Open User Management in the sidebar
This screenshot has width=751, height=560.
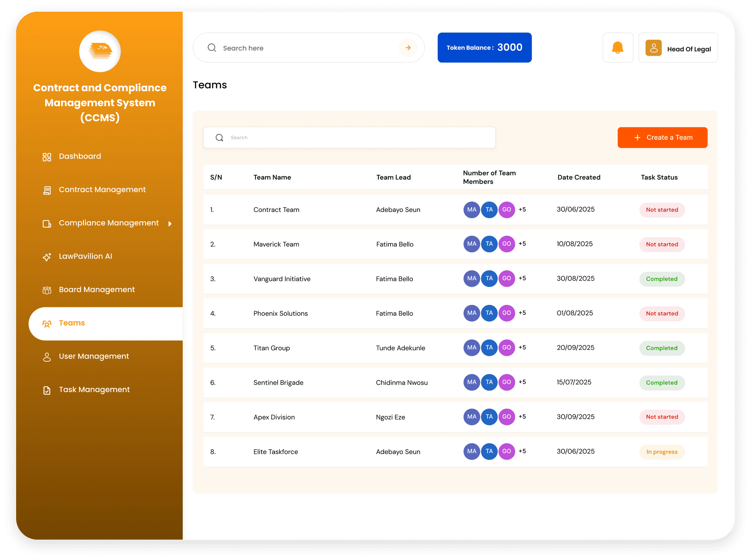[x=94, y=356]
